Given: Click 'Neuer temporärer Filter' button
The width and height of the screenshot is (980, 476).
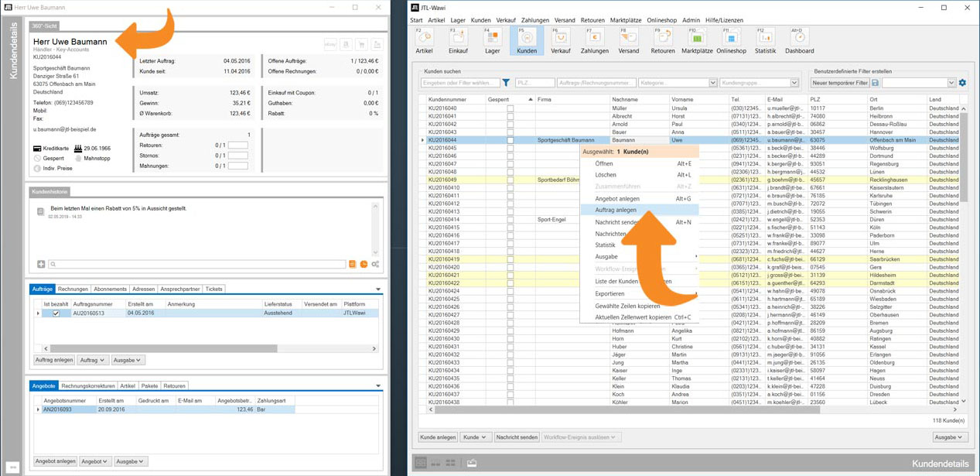Looking at the screenshot, I should 839,83.
